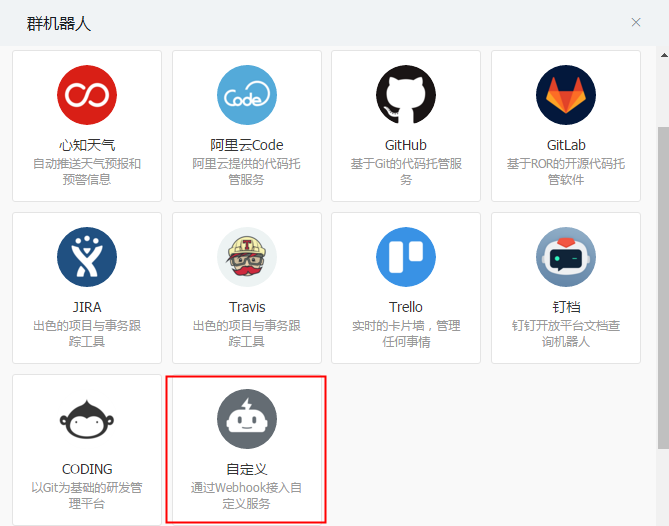Click the 钉档 name label
The image size is (669, 526).
(566, 307)
